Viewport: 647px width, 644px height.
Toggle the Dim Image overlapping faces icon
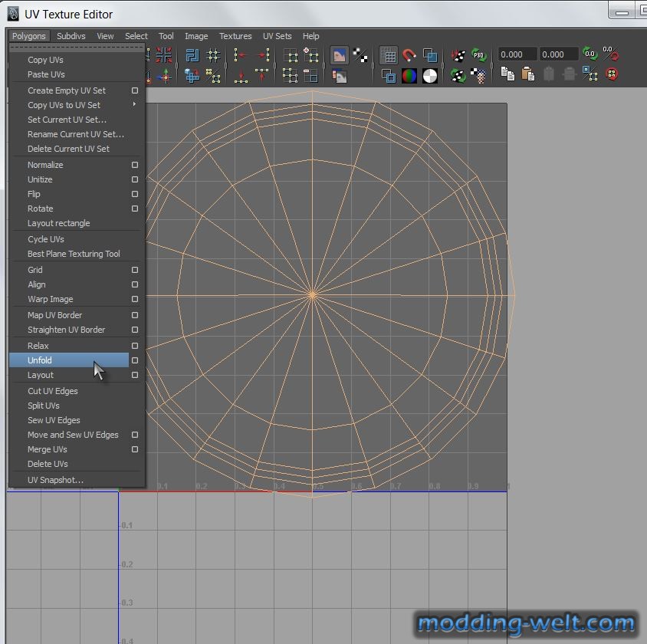(339, 77)
